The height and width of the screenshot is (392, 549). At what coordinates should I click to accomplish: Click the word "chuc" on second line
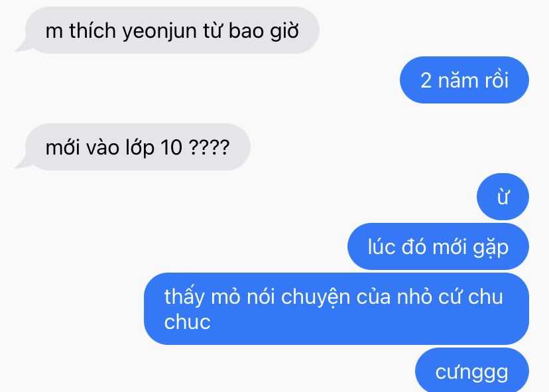point(188,322)
